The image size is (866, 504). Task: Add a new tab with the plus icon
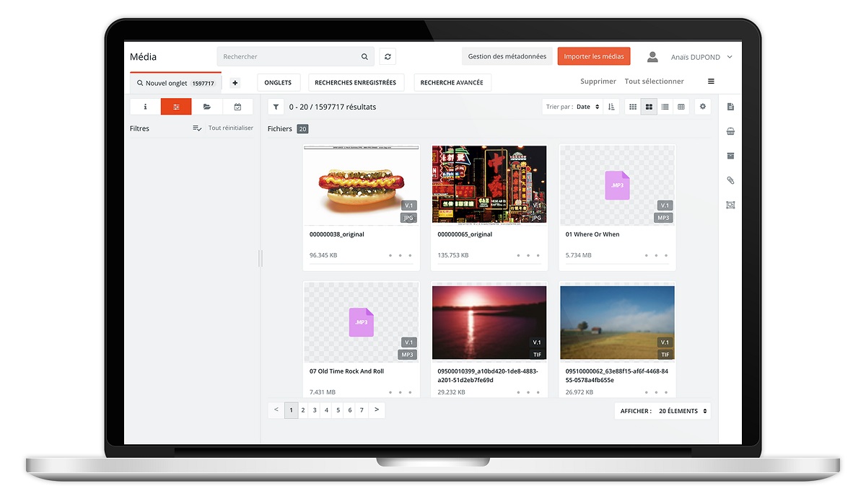(x=235, y=83)
